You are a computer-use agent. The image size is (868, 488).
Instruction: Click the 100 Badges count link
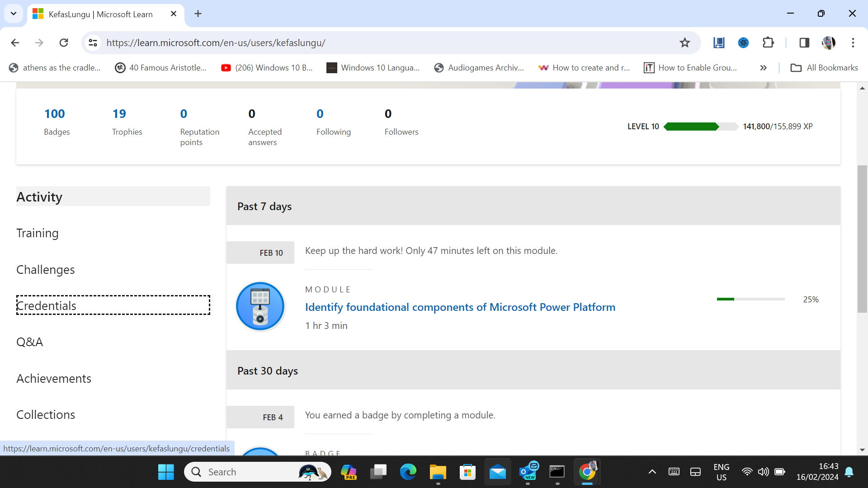(55, 114)
